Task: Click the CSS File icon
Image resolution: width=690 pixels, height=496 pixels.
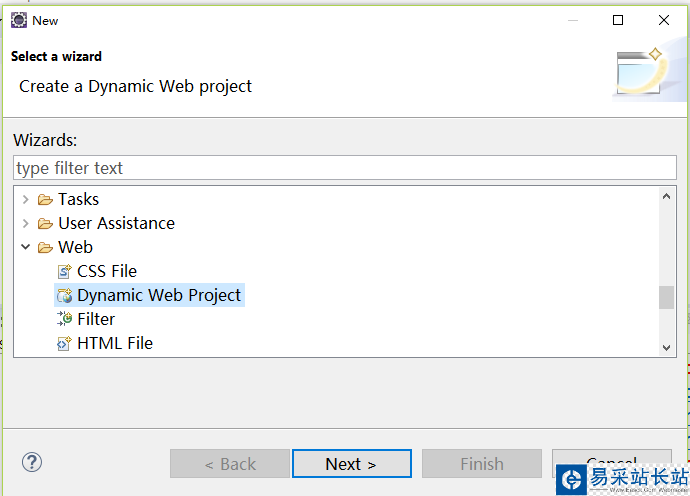Action: [x=65, y=271]
